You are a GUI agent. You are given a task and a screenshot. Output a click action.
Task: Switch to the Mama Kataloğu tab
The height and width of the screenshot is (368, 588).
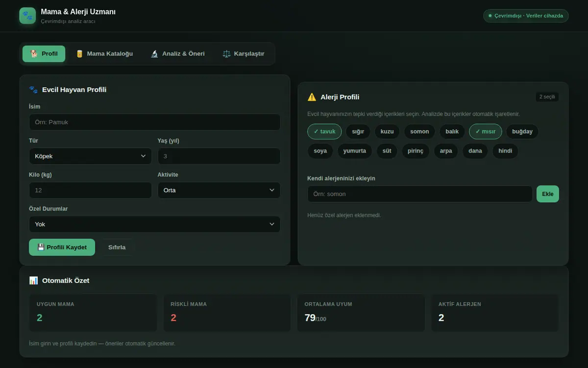tap(104, 54)
